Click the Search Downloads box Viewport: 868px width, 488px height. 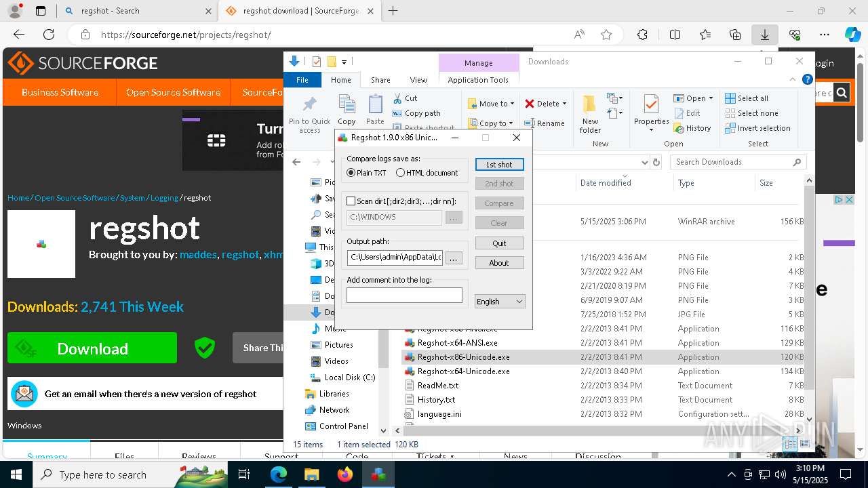739,162
